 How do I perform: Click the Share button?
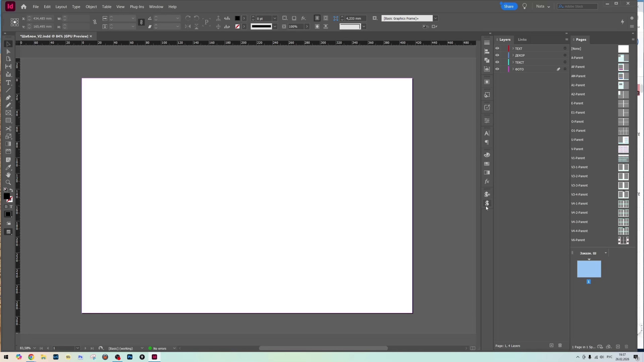click(509, 7)
